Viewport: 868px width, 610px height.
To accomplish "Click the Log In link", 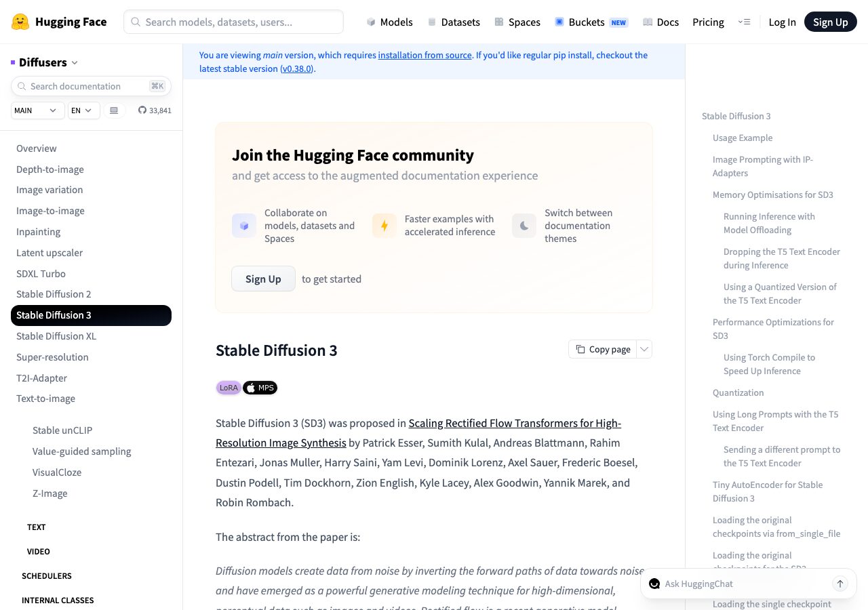I will click(782, 22).
